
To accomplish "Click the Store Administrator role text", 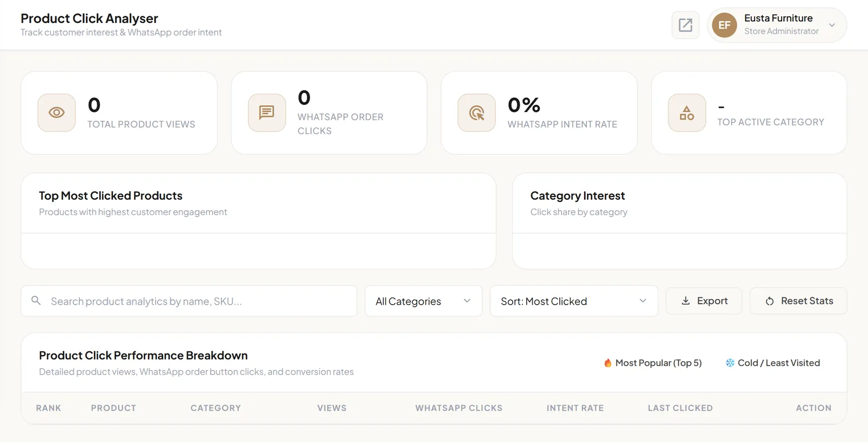I will [781, 31].
